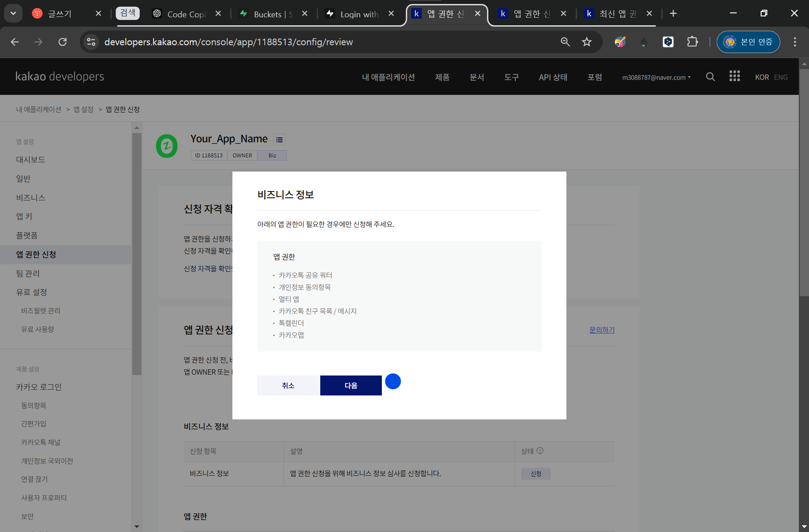
Task: Open the Extensions puzzle icon
Action: tap(692, 42)
